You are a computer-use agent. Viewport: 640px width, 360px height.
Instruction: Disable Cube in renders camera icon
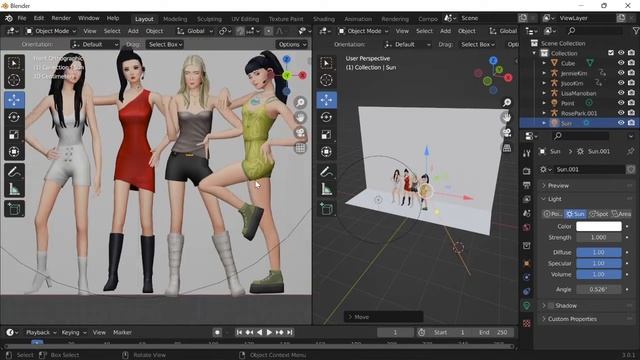pos(631,63)
